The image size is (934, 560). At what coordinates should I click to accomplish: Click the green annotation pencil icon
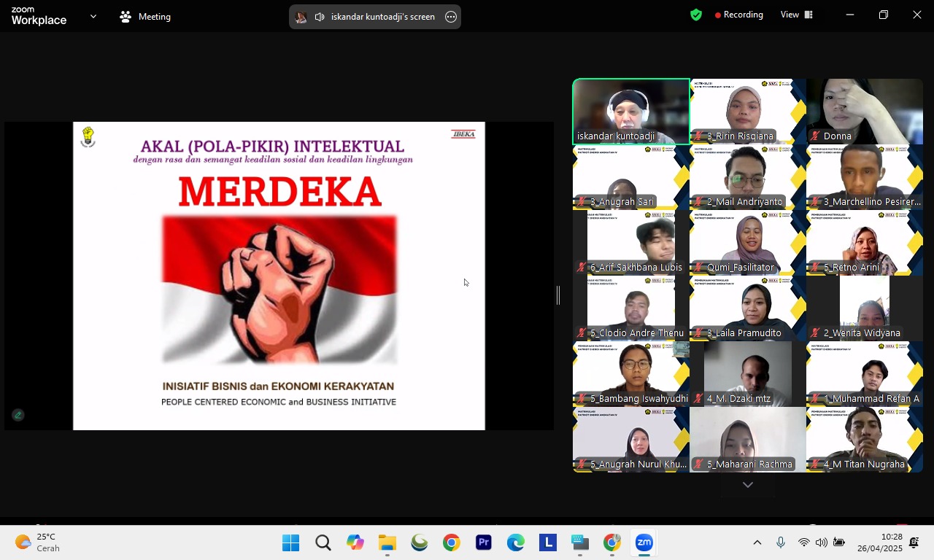pos(18,415)
